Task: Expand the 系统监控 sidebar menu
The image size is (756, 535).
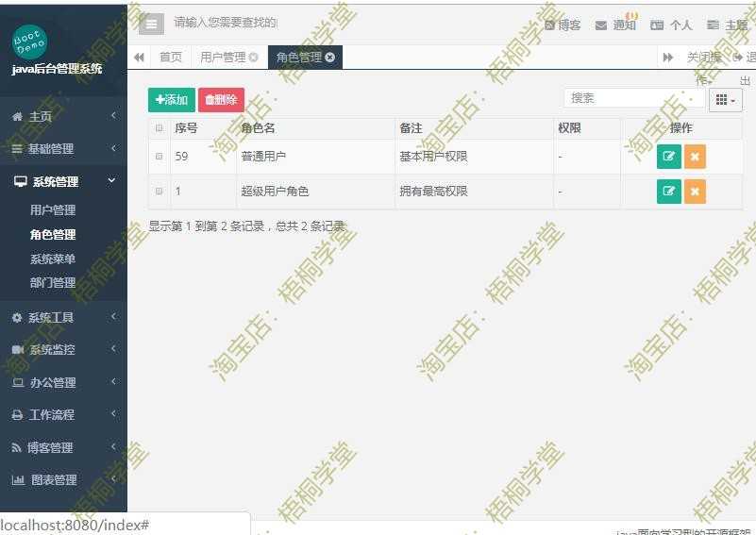Action: [63, 349]
